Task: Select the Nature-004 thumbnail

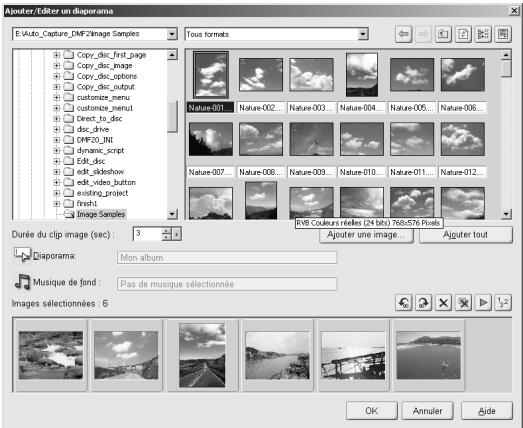Action: (x=362, y=75)
